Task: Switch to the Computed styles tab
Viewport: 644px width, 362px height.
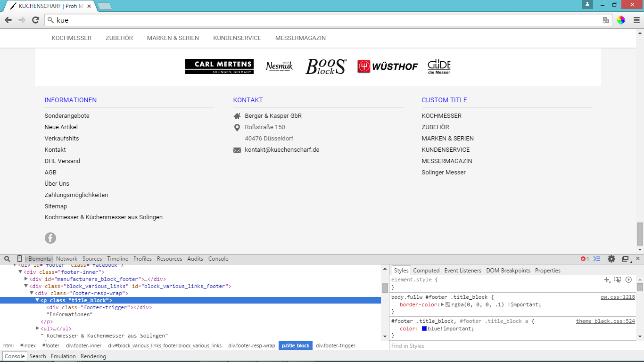Action: pos(426,271)
